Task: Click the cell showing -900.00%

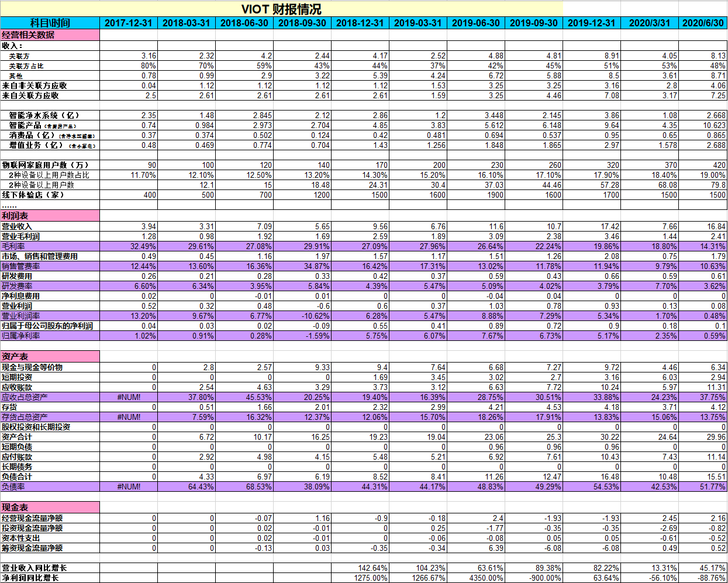Action: click(x=534, y=578)
